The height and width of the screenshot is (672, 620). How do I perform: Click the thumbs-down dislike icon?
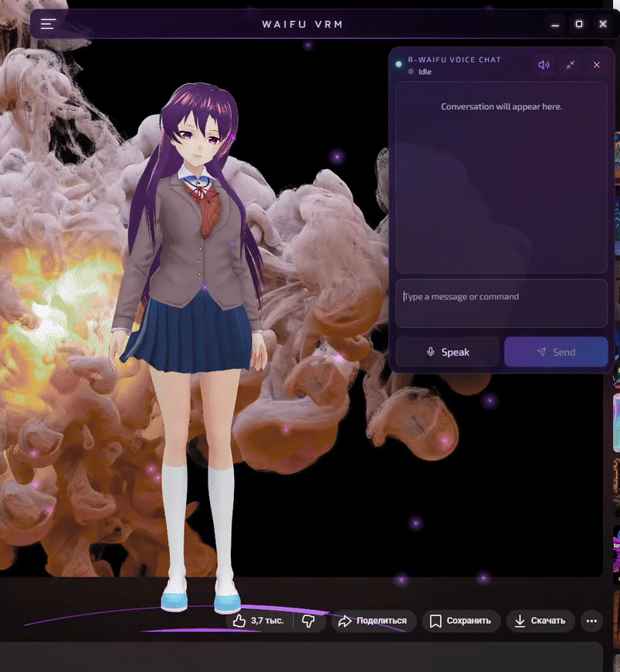click(308, 621)
